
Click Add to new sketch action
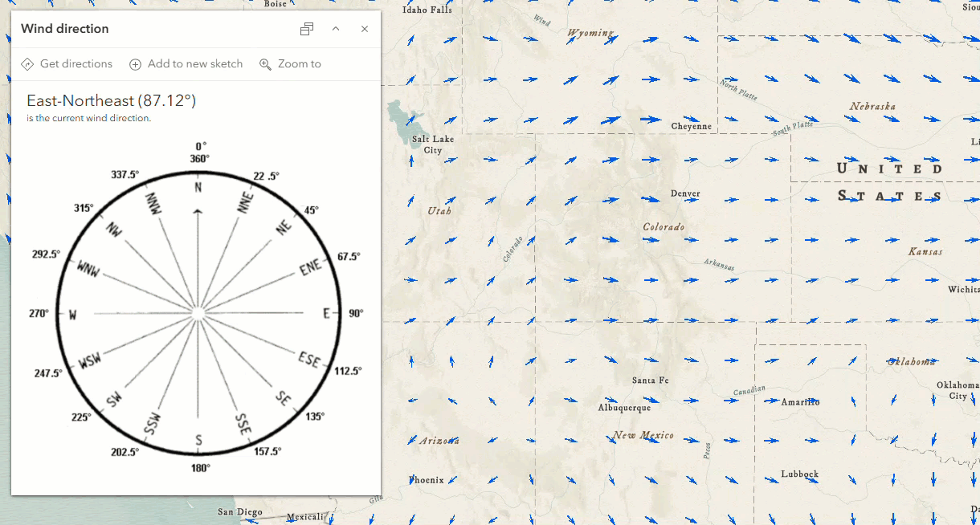click(x=186, y=63)
